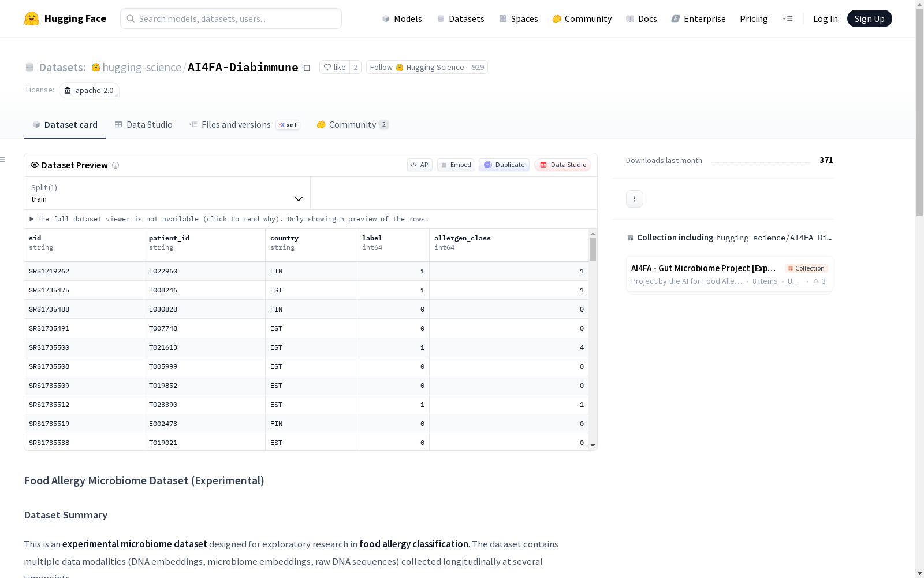
Task: Open the hugging-science breadcrumb link
Action: [x=142, y=68]
